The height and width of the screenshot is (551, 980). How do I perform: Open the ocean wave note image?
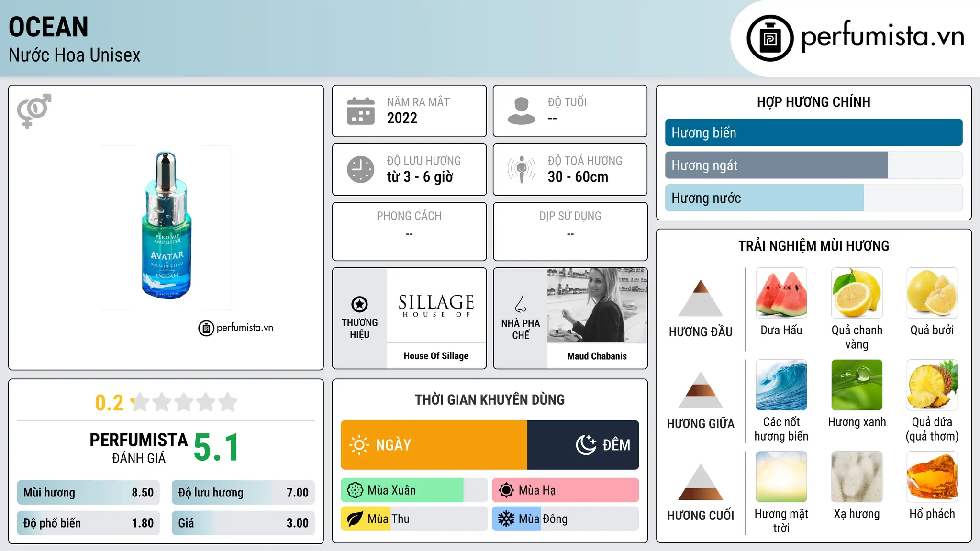(781, 385)
